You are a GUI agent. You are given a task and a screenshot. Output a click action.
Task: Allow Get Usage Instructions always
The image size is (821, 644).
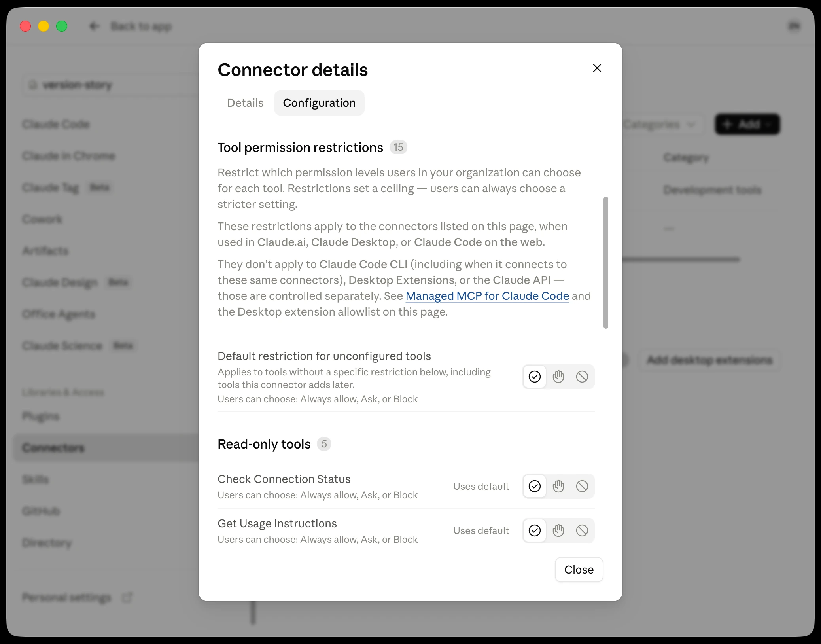pos(535,530)
